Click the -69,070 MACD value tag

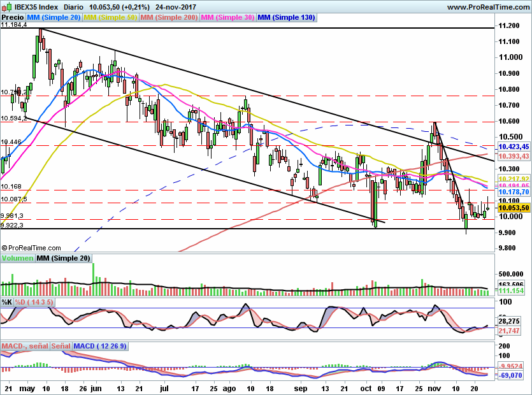[510, 376]
